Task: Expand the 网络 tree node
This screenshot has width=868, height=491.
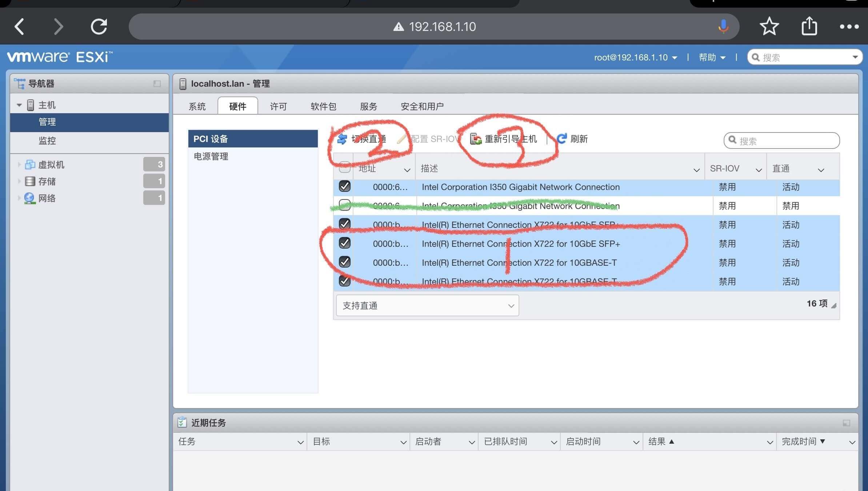Action: click(19, 198)
